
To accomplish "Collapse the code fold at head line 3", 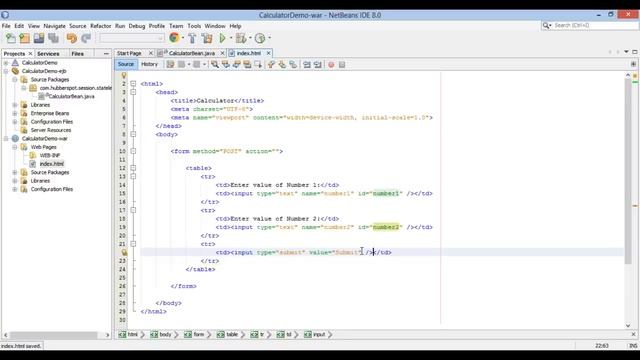I will tap(133, 92).
